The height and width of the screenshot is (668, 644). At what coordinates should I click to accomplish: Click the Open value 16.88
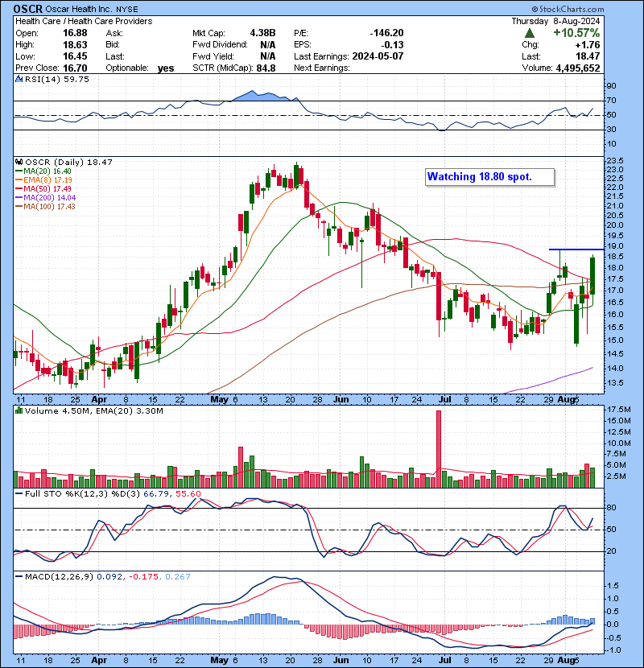[75, 33]
